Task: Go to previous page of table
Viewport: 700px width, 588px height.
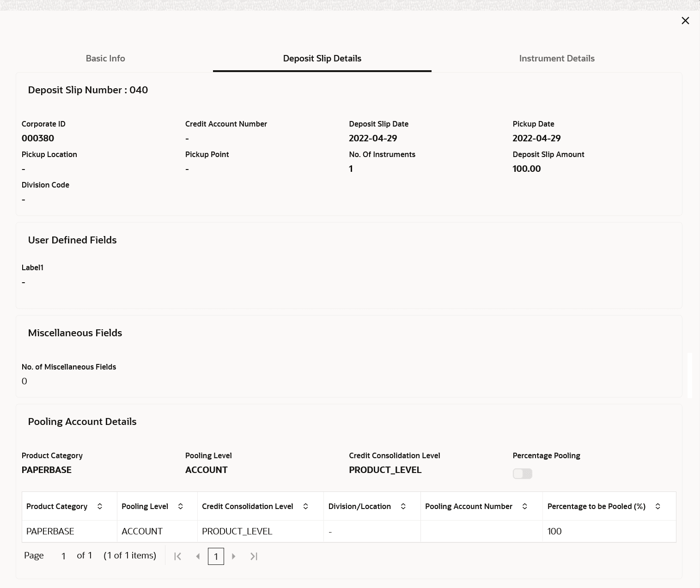Action: [198, 557]
